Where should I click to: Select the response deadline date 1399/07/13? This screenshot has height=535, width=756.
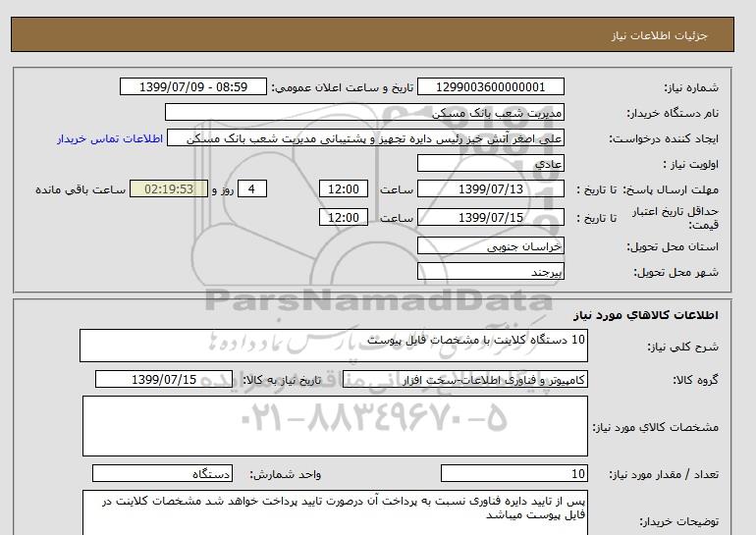pyautogui.click(x=490, y=188)
